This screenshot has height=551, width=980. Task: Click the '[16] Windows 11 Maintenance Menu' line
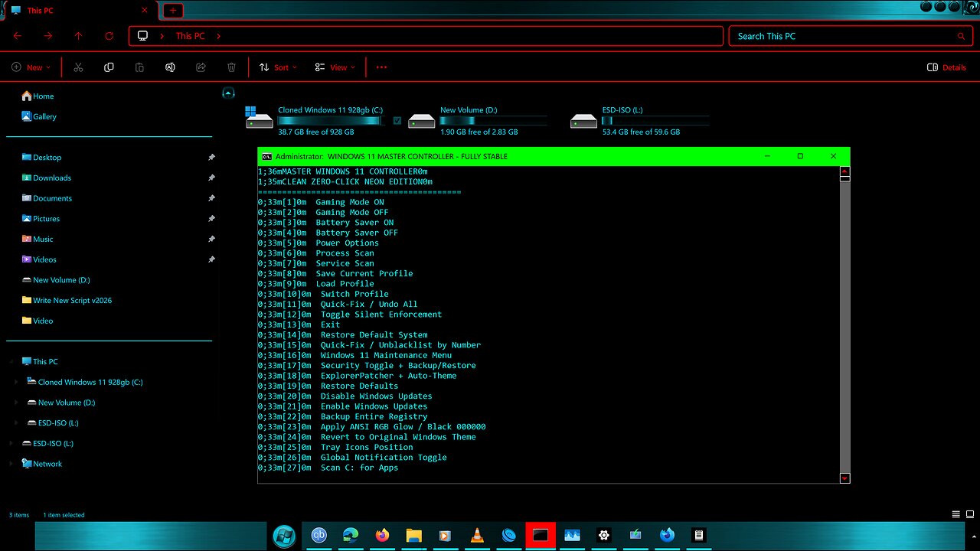pos(354,355)
